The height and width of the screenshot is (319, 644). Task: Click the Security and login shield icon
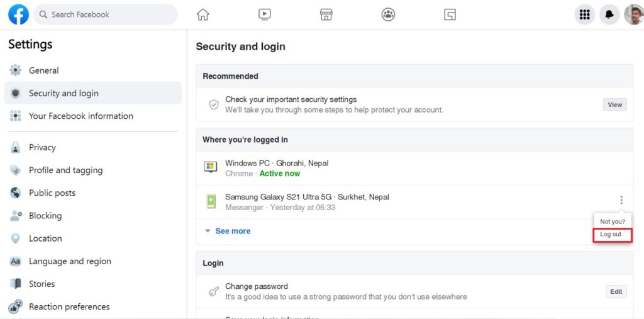click(x=15, y=93)
